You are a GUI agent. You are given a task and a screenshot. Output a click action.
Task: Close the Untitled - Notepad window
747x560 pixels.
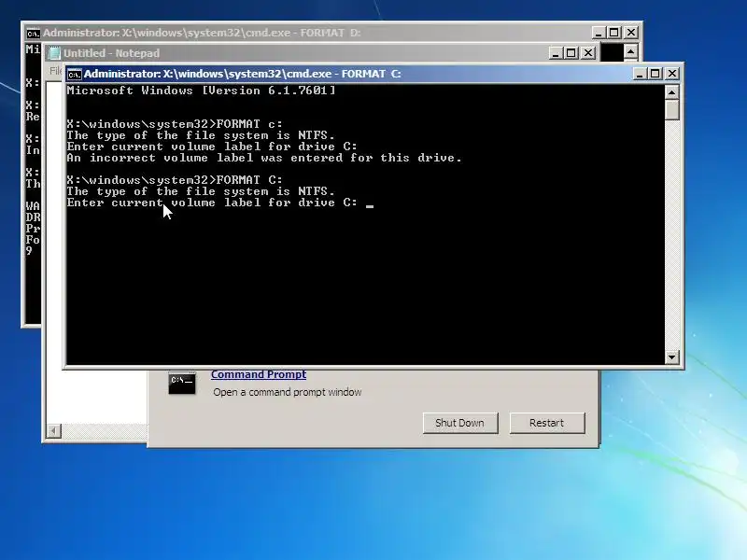[588, 53]
